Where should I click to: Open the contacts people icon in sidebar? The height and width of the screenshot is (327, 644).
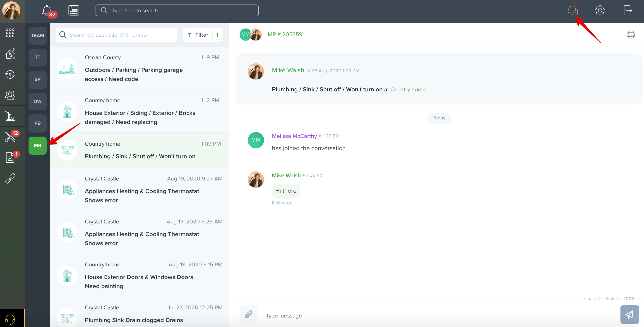pos(10,95)
